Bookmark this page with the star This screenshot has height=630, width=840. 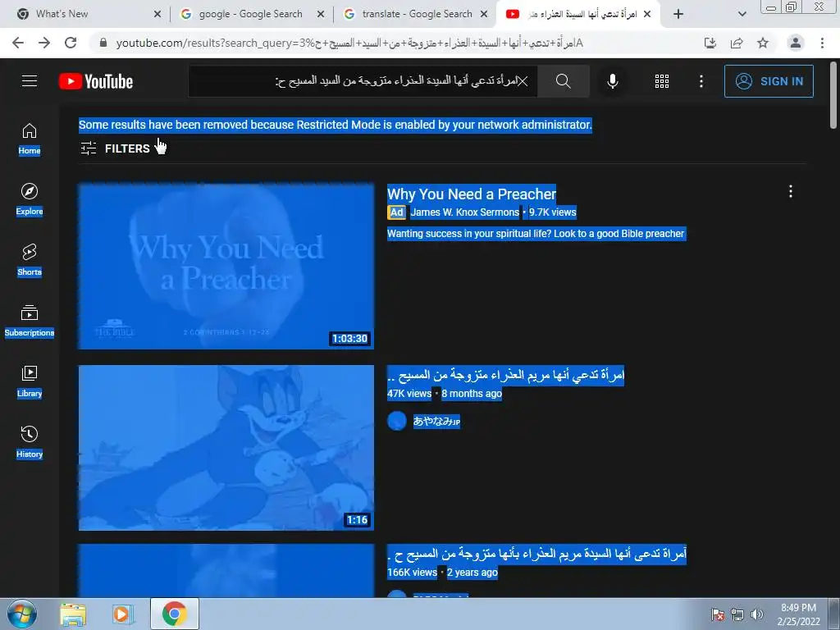pyautogui.click(x=763, y=43)
